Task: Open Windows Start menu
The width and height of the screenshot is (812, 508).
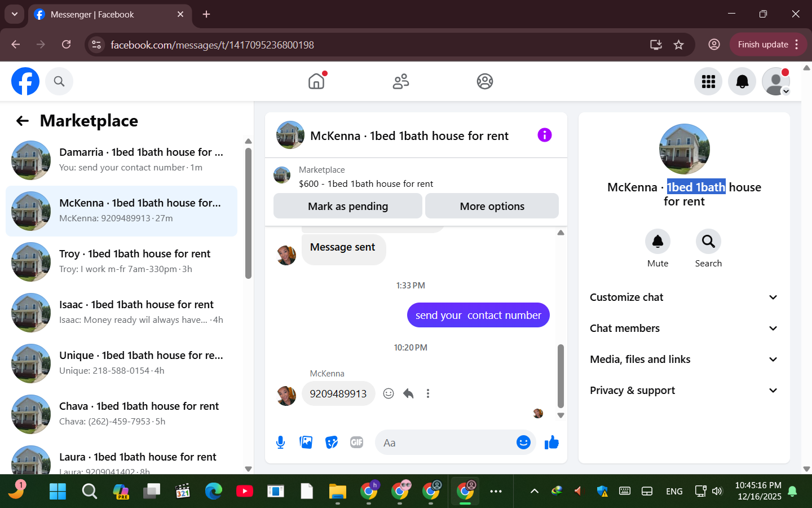Action: coord(58,491)
